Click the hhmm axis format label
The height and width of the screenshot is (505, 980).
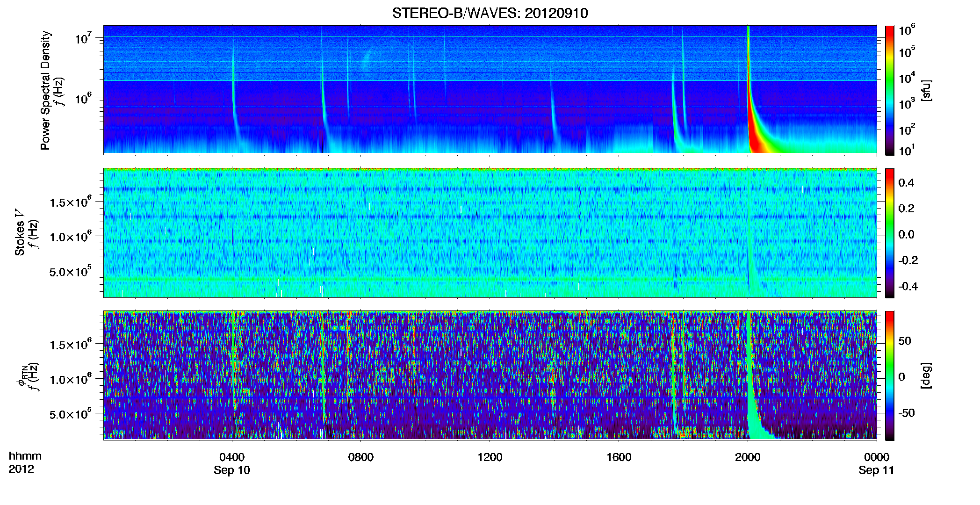25,456
